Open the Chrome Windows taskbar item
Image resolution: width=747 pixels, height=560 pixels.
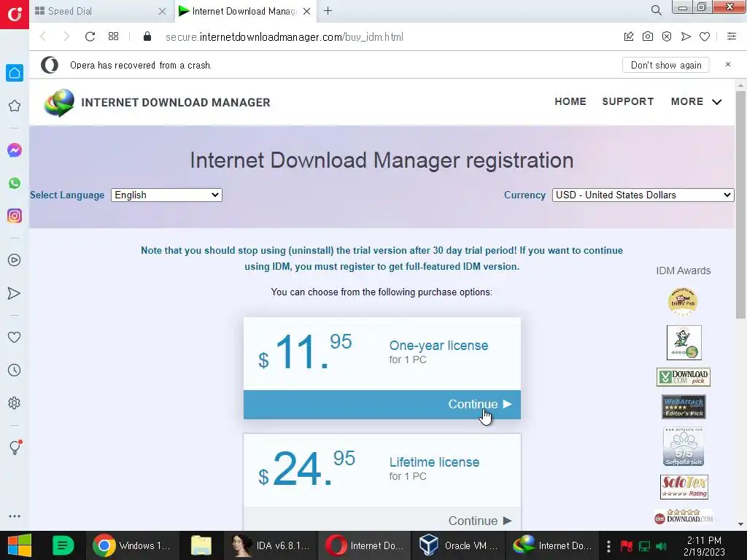(x=132, y=545)
